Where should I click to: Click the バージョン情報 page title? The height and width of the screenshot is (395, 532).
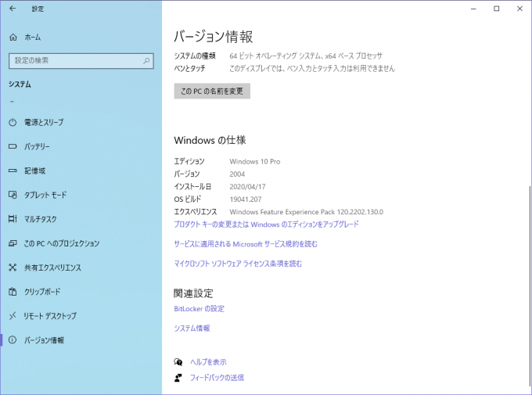214,37
